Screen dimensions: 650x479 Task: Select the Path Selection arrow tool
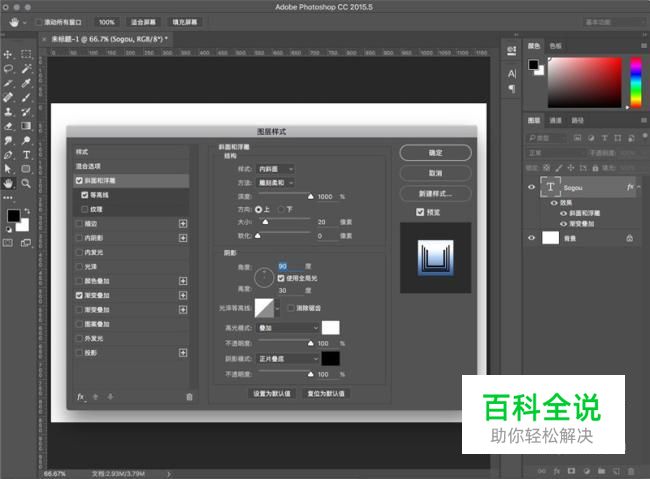tap(8, 169)
